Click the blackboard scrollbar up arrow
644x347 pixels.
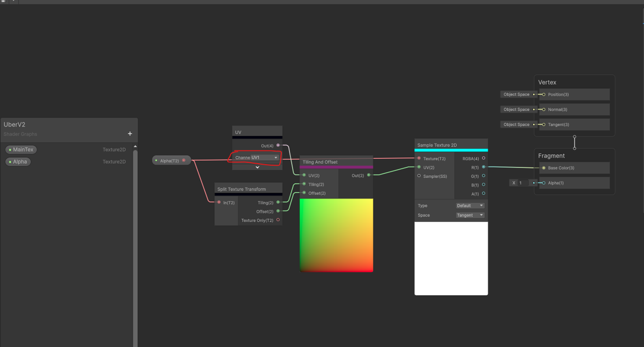tap(135, 146)
